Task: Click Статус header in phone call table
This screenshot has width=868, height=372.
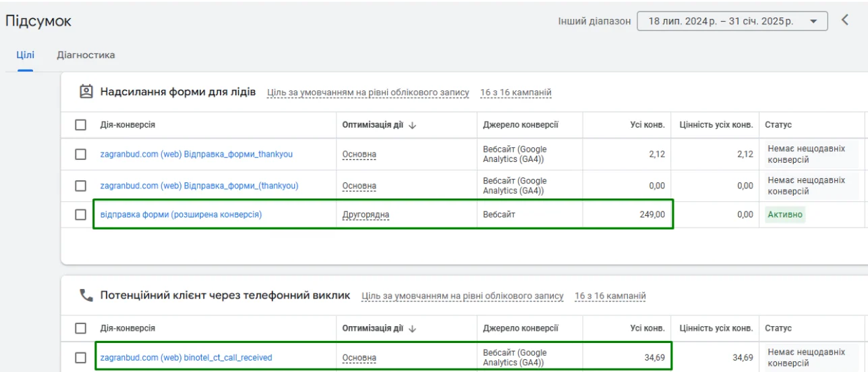Action: [x=778, y=328]
